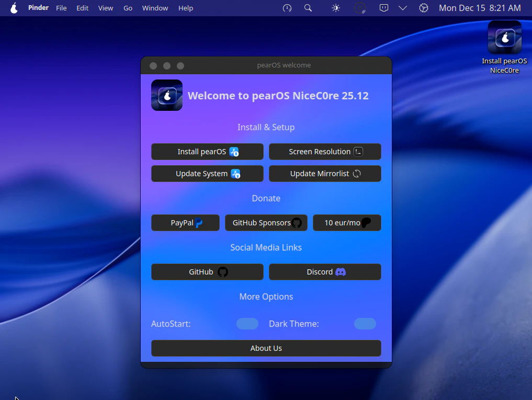Screen dimensions: 532x400
Task: Click the Update System button
Action: click(x=207, y=174)
